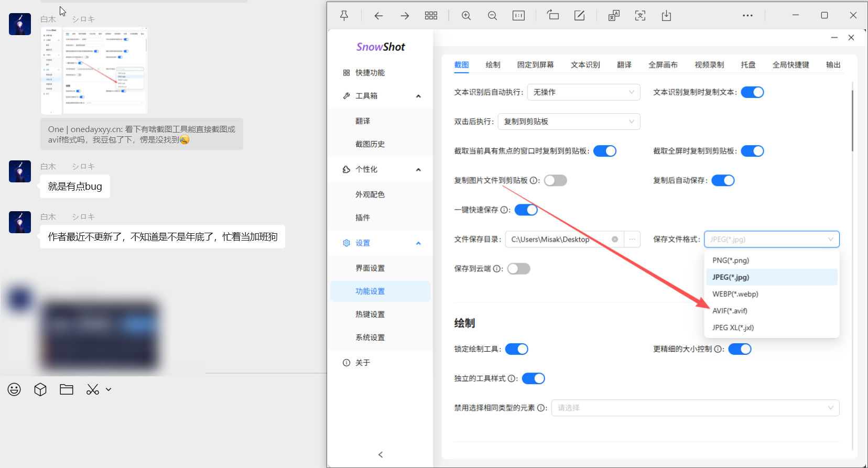The height and width of the screenshot is (468, 868).
Task: Rotate the image using the toolbar icon
Action: [x=553, y=16]
